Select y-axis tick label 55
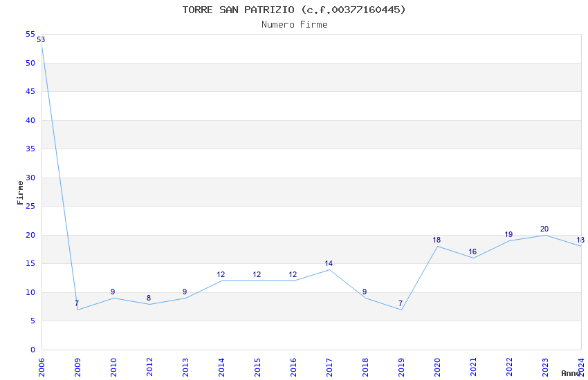The image size is (588, 380). point(30,35)
